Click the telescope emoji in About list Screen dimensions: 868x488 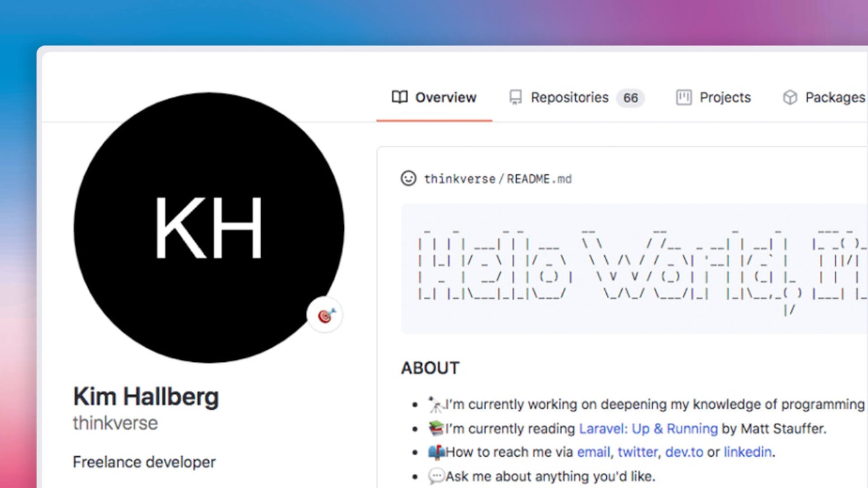click(435, 405)
